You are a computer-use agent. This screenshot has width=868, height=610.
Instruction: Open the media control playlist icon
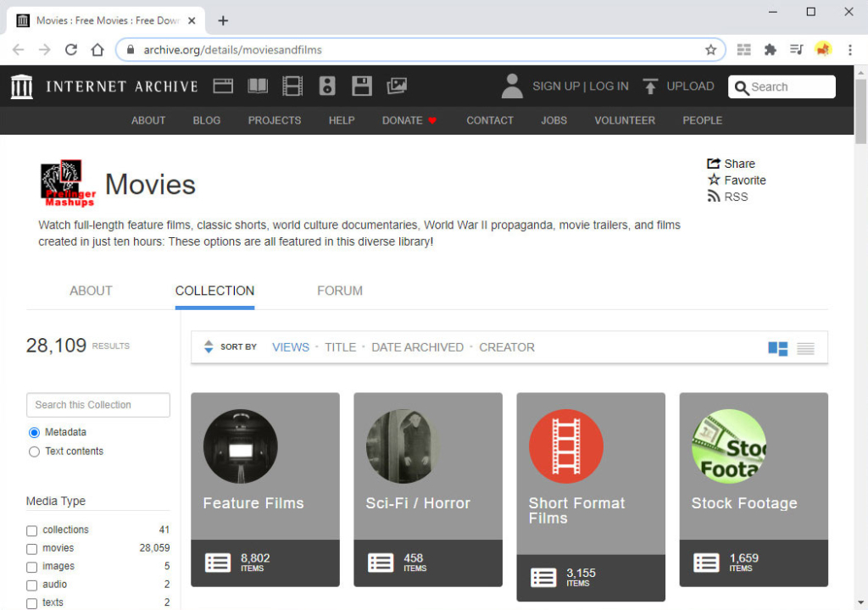click(x=797, y=50)
